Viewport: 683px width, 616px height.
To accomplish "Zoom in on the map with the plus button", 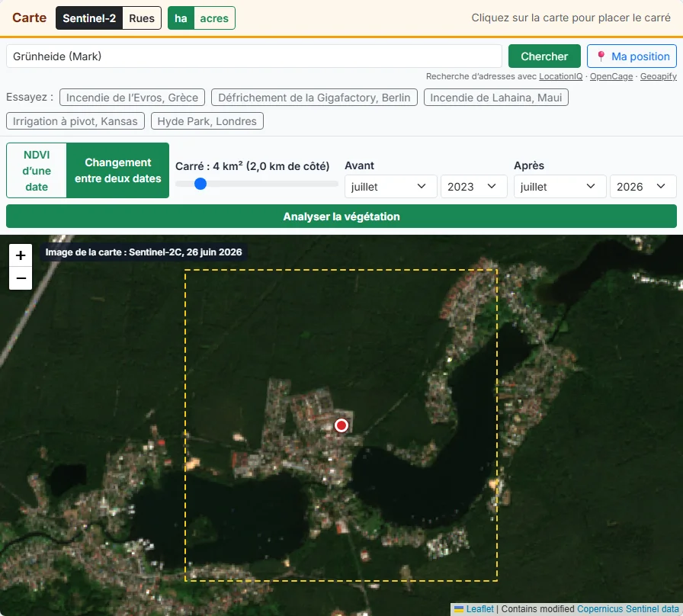I will click(x=21, y=255).
